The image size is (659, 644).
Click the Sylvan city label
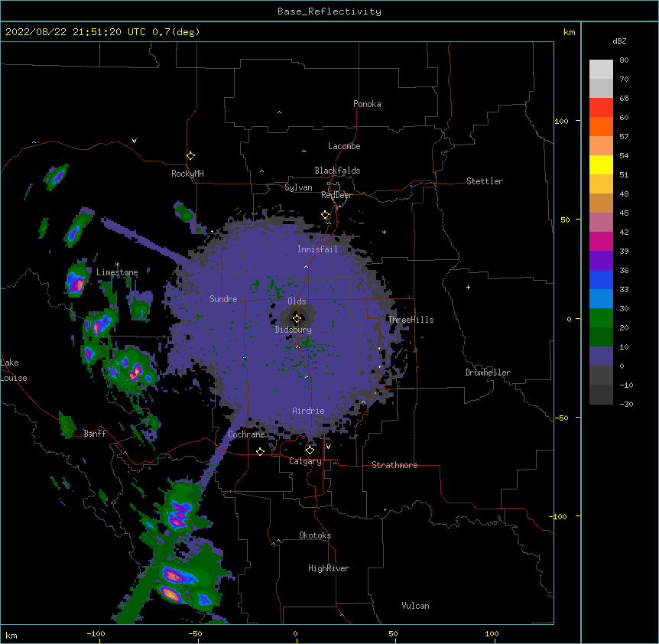coord(298,187)
